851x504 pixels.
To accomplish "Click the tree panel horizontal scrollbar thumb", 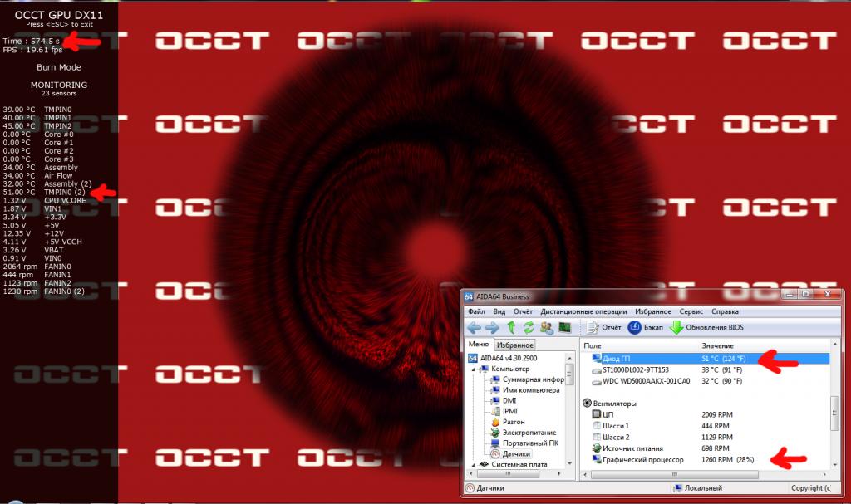I will coord(508,473).
